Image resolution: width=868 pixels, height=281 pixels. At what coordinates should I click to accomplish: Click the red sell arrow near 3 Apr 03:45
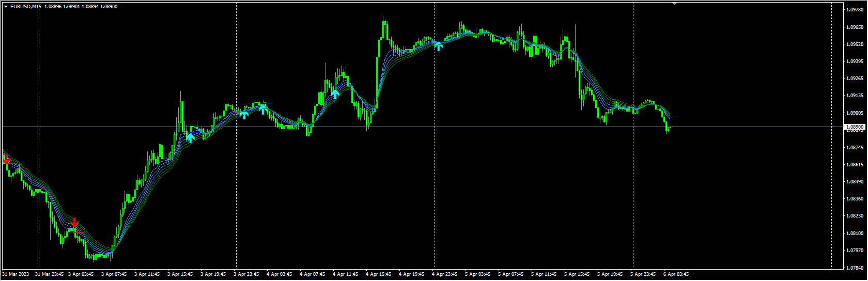[74, 223]
